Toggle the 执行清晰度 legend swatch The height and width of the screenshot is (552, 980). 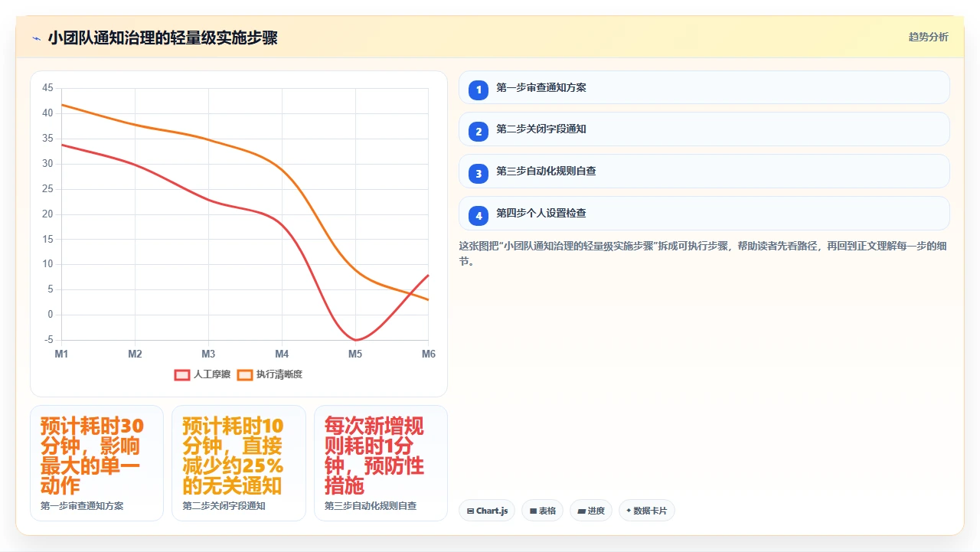point(245,374)
